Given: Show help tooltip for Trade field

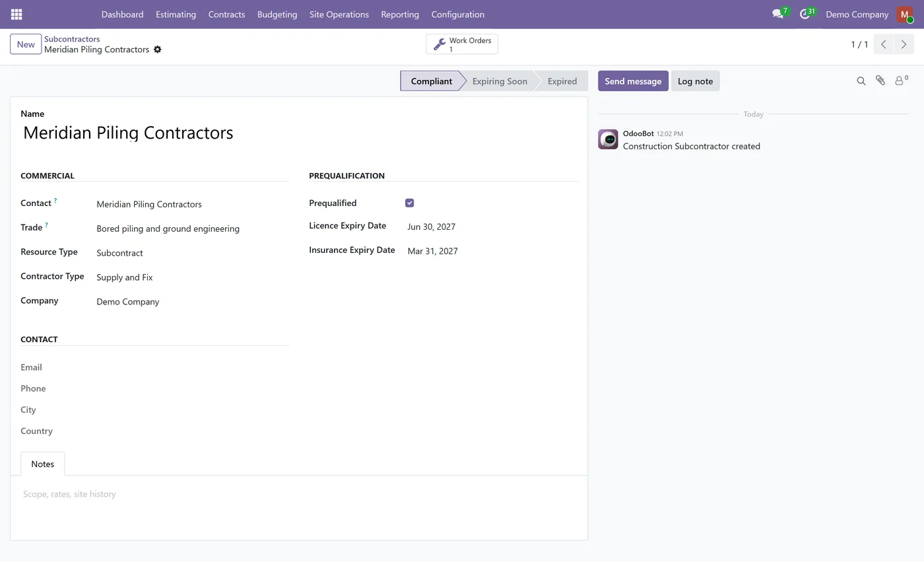Looking at the screenshot, I should tap(46, 225).
